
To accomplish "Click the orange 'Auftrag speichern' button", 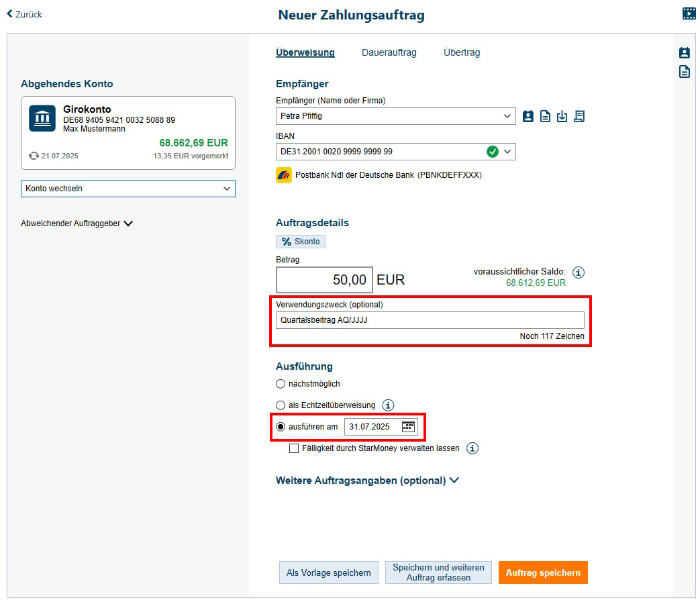I will [x=543, y=572].
